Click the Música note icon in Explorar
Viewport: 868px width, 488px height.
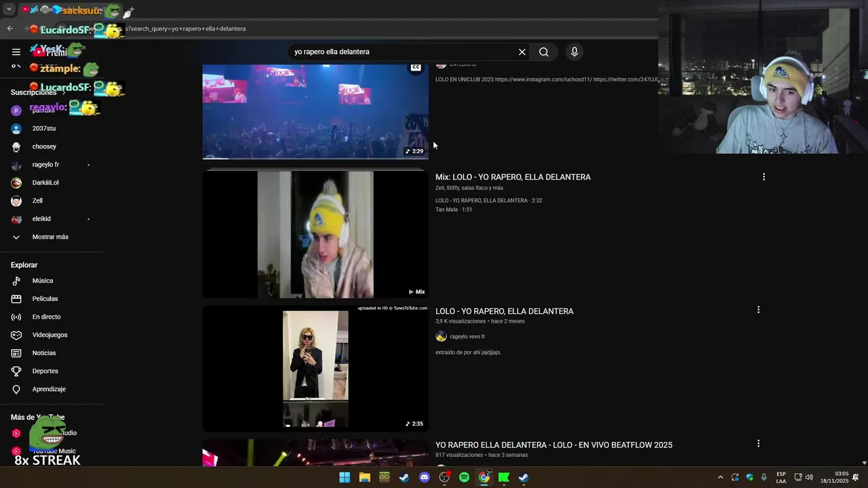[16, 281]
